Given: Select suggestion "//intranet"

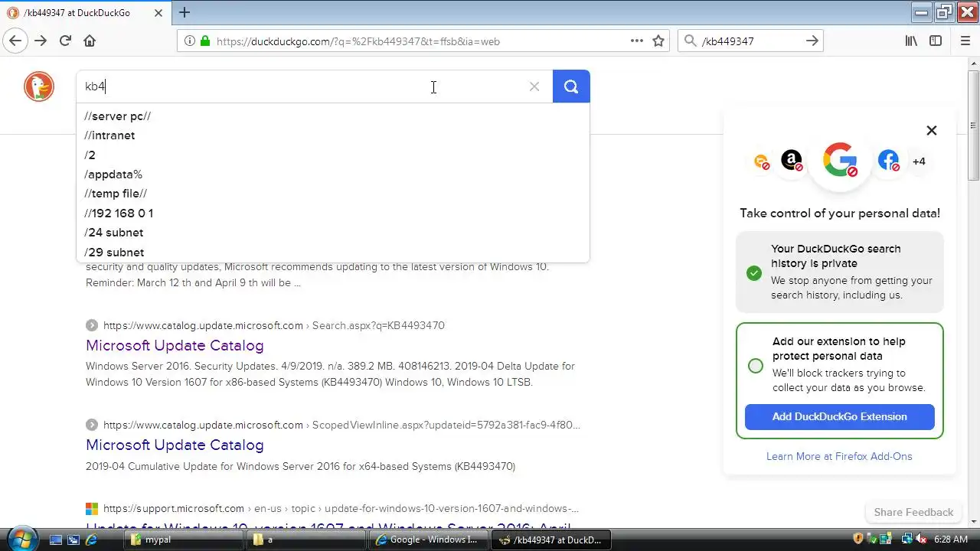Looking at the screenshot, I should point(109,135).
